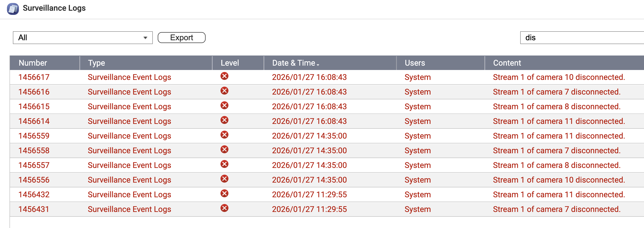The width and height of the screenshot is (644, 228).
Task: Sort by Type column header
Action: point(97,63)
